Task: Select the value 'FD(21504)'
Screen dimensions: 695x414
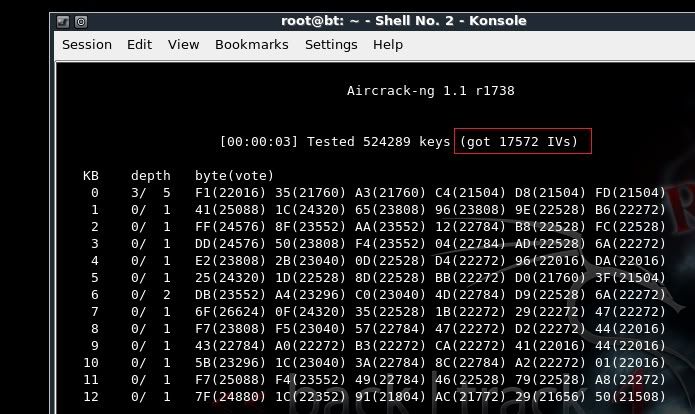Action: click(x=630, y=193)
